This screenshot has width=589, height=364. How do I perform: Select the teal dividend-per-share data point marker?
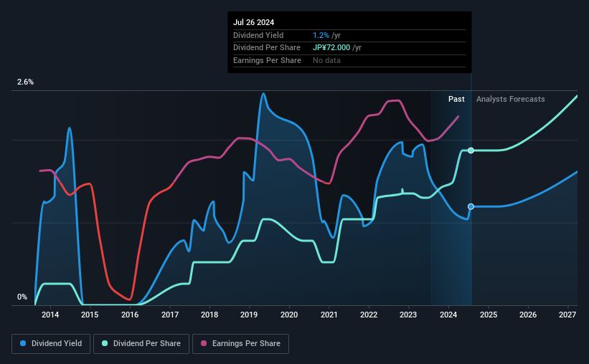[471, 150]
